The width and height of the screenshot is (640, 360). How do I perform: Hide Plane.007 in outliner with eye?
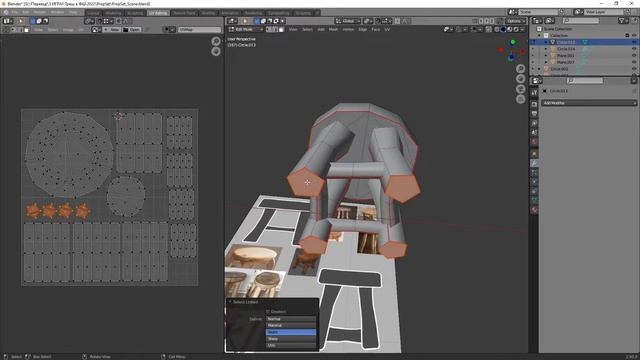(634, 62)
